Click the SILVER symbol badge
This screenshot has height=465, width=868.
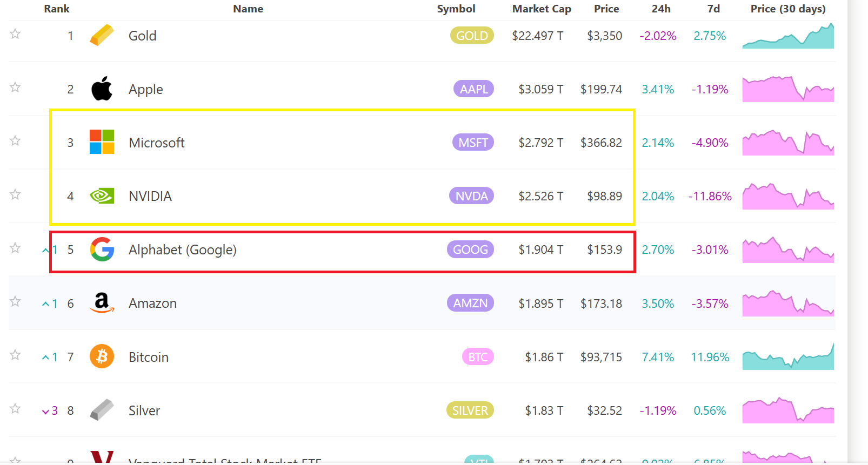[x=470, y=410]
